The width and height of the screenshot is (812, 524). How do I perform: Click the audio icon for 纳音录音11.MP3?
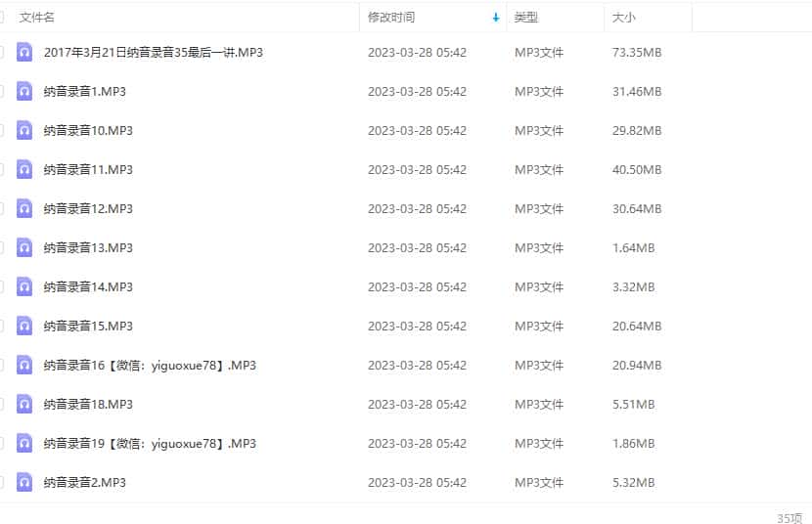click(x=24, y=169)
